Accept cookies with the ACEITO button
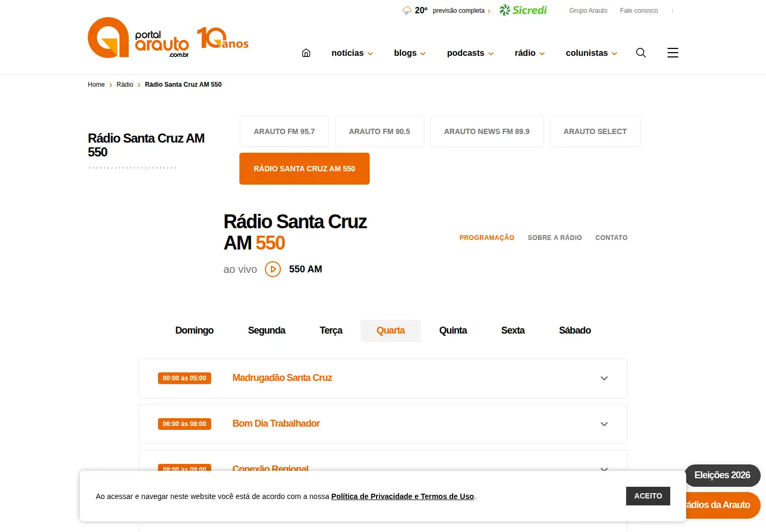Image resolution: width=766 pixels, height=532 pixels. [x=648, y=496]
